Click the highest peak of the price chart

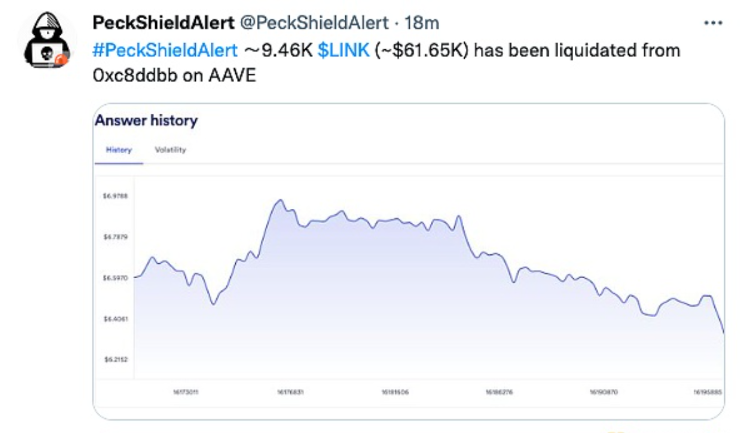[x=278, y=200]
